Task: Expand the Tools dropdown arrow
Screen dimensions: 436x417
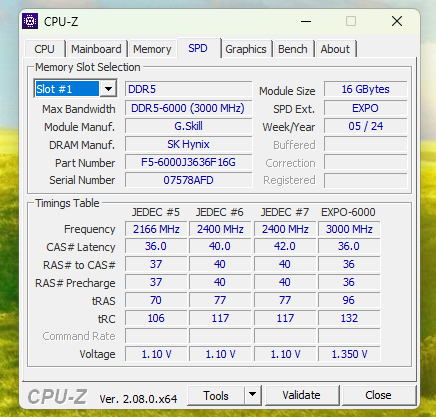Action: (x=252, y=396)
